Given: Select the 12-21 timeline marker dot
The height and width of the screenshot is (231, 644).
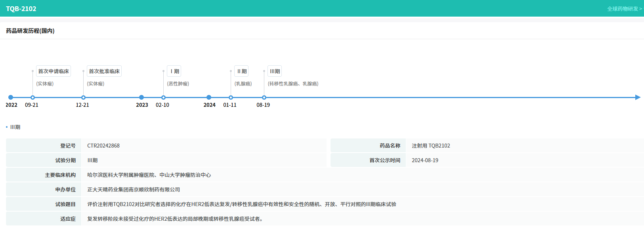Looking at the screenshot, I should click(x=83, y=97).
